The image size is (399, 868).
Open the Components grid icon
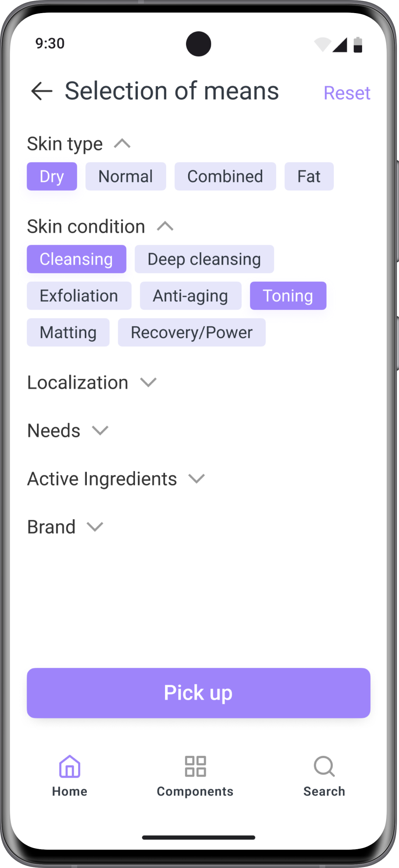pos(195,766)
